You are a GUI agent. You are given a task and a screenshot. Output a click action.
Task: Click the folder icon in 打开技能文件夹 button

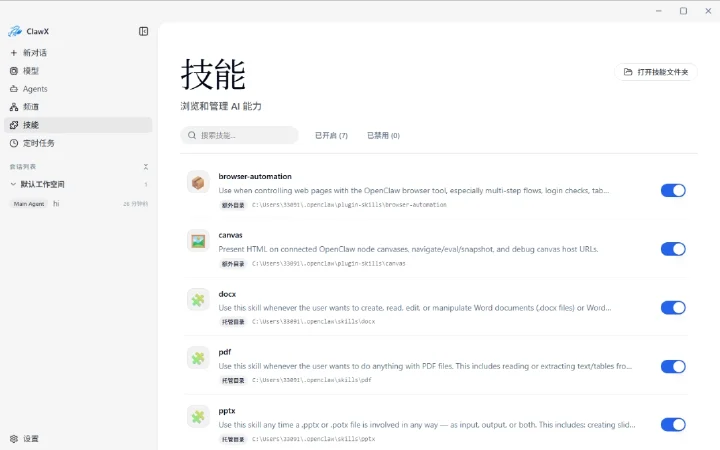pyautogui.click(x=628, y=72)
